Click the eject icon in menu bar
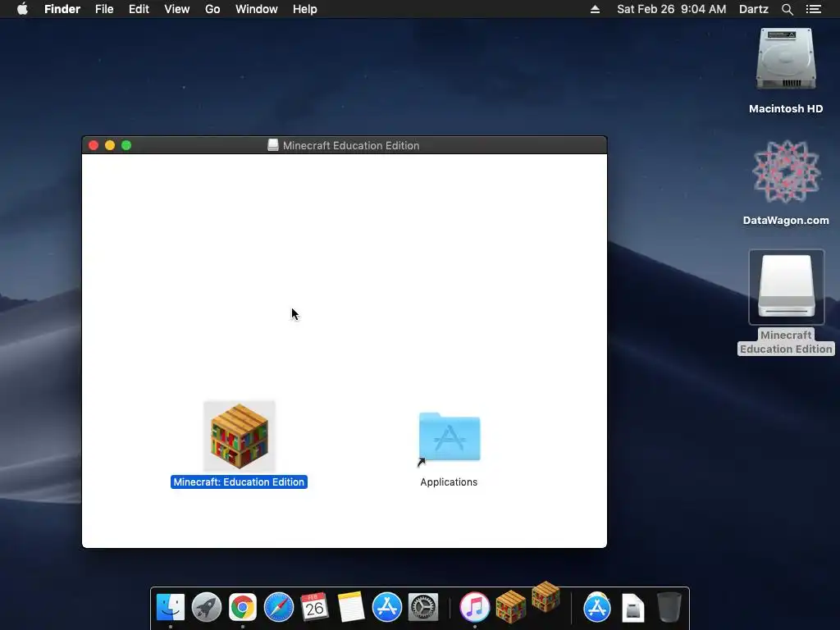Viewport: 840px width, 630px height. tap(596, 9)
